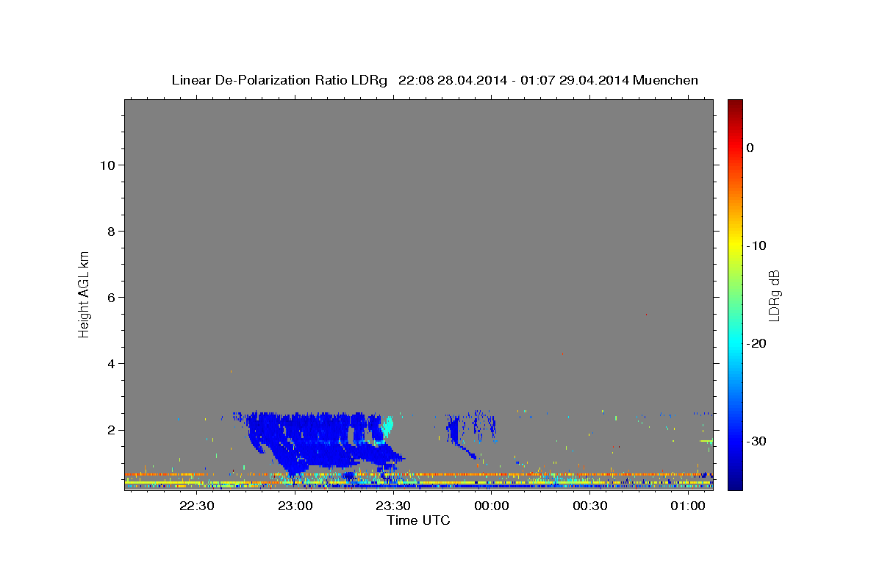
Task: Click the 22:30 time axis label
Action: [197, 506]
